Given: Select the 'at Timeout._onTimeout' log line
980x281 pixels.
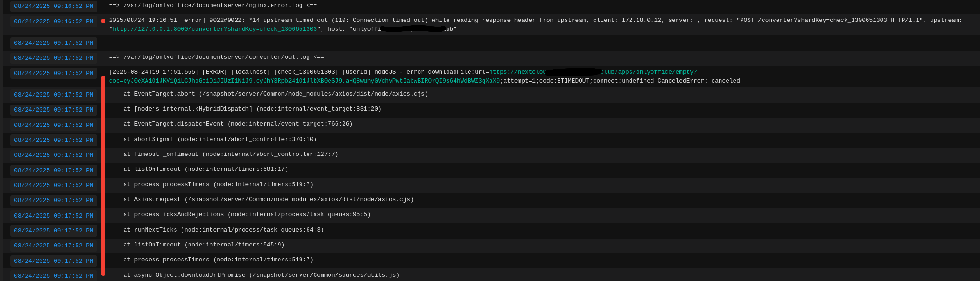Looking at the screenshot, I should coord(231,154).
